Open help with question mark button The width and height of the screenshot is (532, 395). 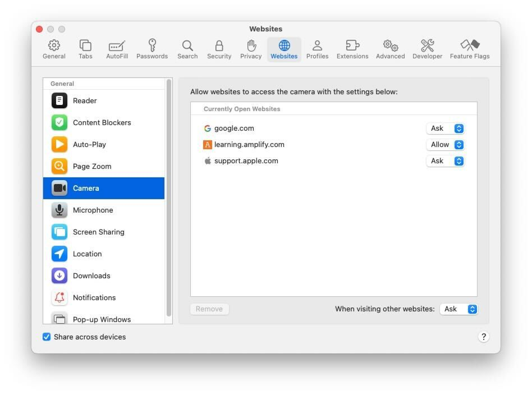point(483,337)
